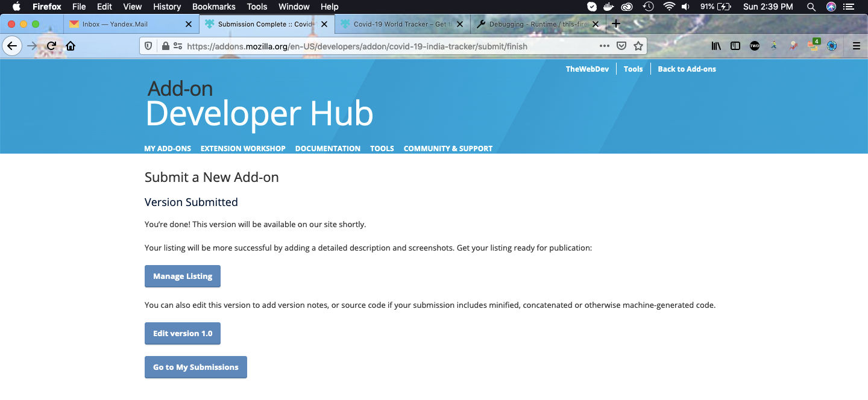
Task: Open the Firefox home page
Action: click(x=71, y=46)
